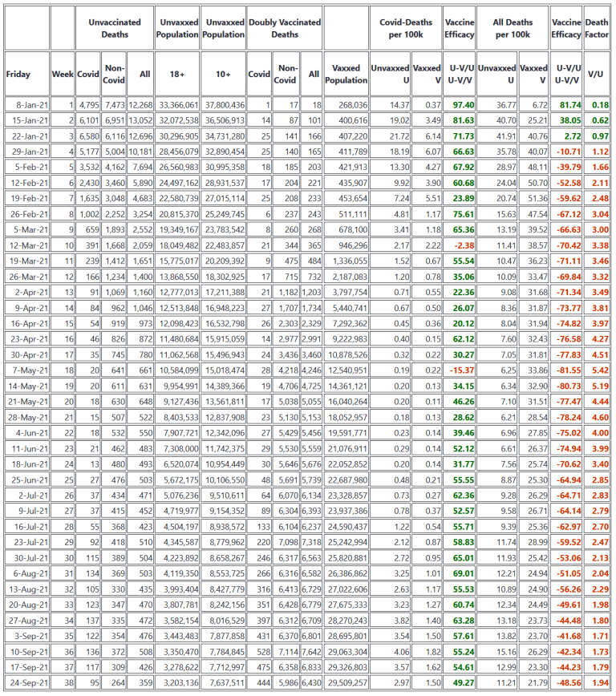Select the 29,509,257 vaxxed population cell
Viewport: 616px width, 696px height.
348,682
